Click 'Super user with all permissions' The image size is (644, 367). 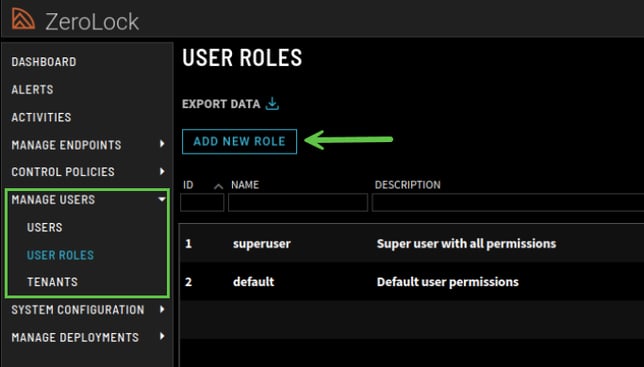click(x=467, y=244)
